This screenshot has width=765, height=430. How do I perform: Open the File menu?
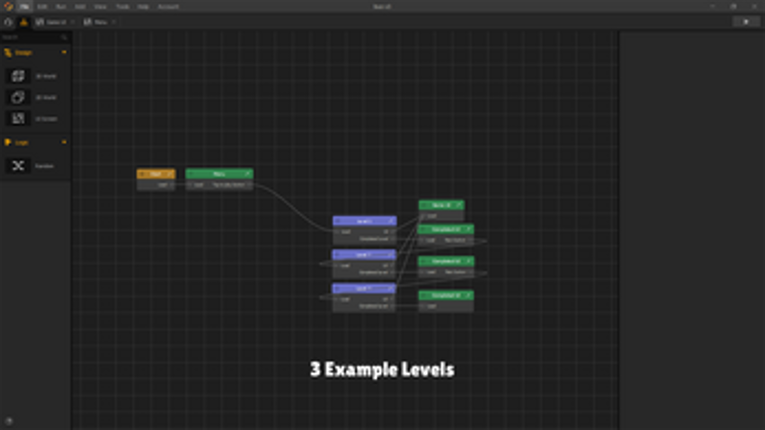click(25, 6)
